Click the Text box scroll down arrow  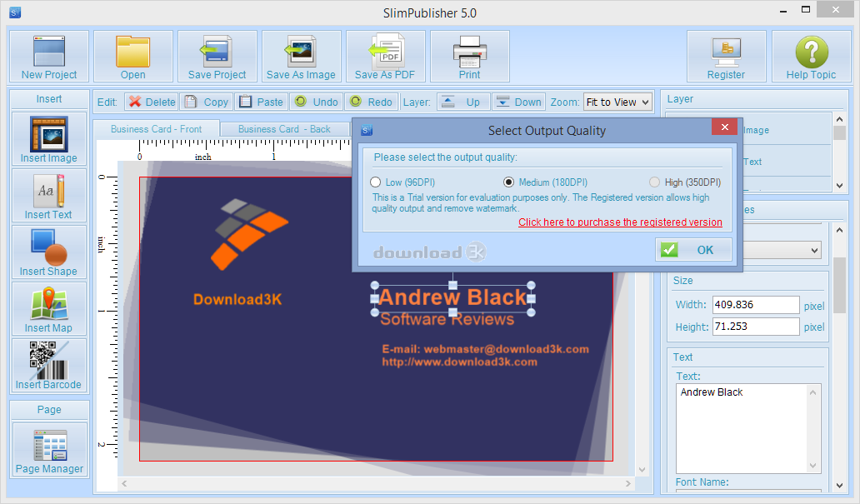pyautogui.click(x=812, y=466)
